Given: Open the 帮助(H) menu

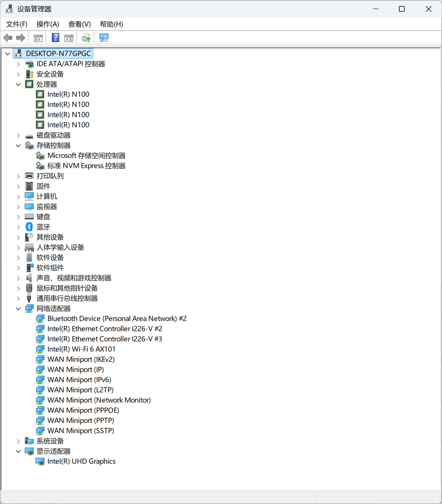Looking at the screenshot, I should [x=111, y=24].
